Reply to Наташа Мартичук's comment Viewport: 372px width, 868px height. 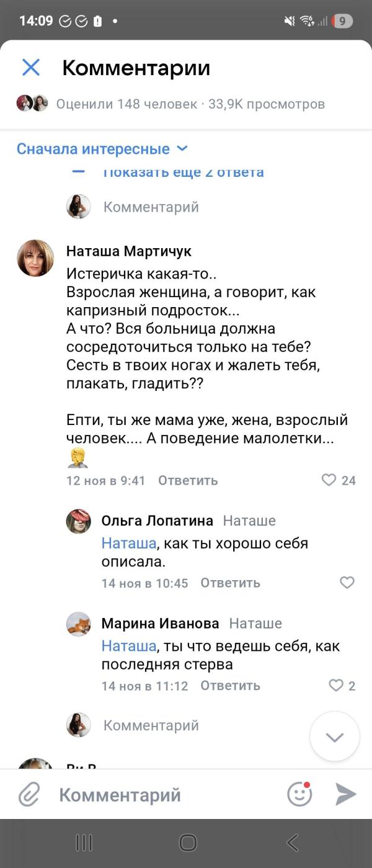click(x=188, y=480)
